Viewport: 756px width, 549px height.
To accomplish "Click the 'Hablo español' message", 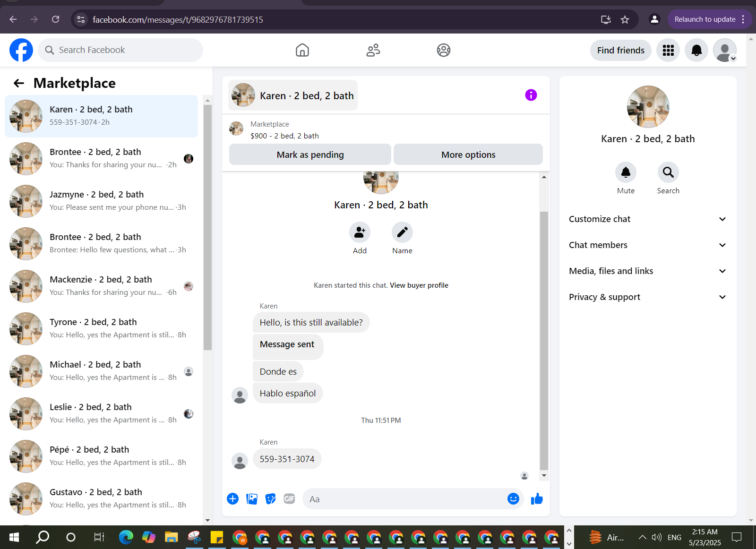I will tap(288, 393).
